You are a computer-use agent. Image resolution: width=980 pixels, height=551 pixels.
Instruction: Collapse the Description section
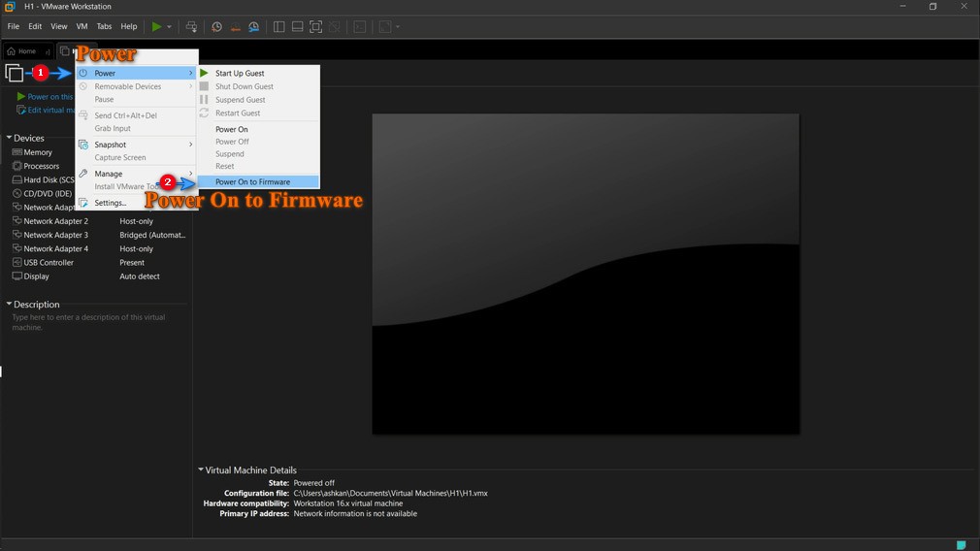[9, 304]
